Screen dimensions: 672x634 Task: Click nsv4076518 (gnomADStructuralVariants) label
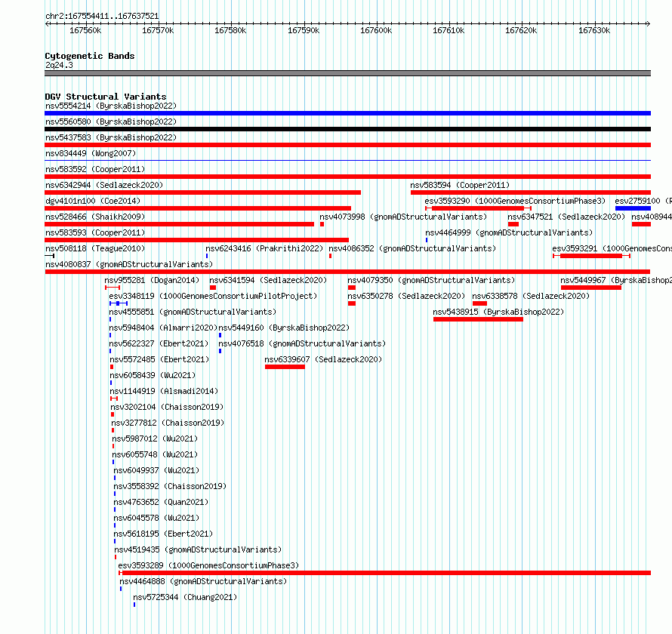[302, 343]
